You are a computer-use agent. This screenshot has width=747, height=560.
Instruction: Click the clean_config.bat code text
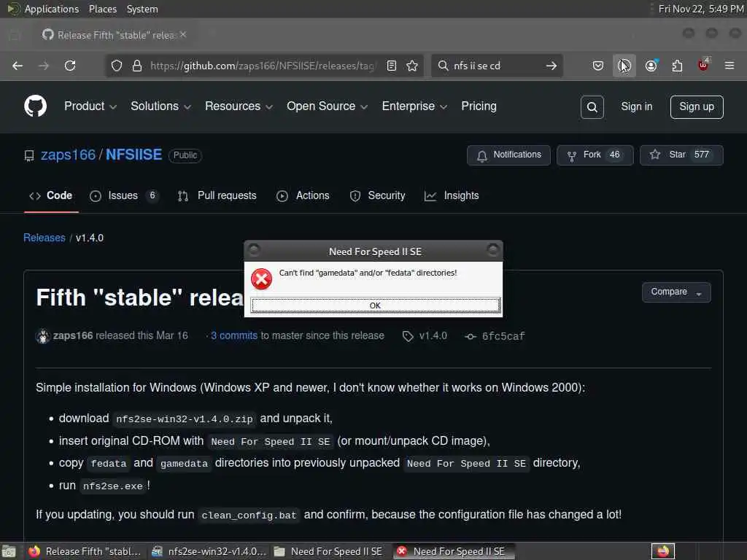249,516
